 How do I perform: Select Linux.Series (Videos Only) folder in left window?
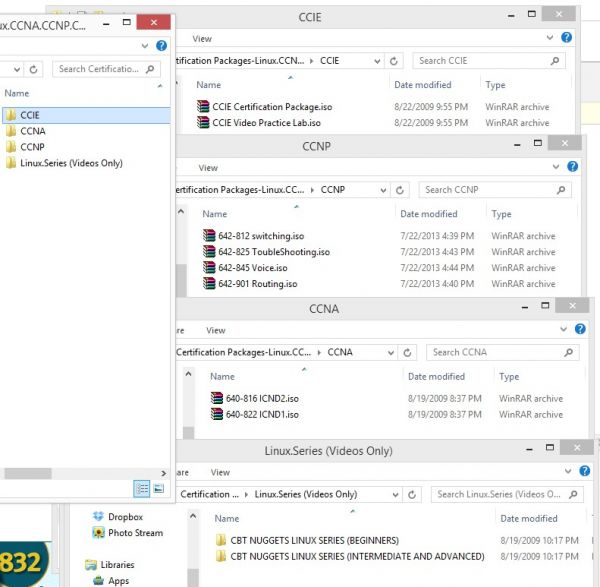[71, 163]
